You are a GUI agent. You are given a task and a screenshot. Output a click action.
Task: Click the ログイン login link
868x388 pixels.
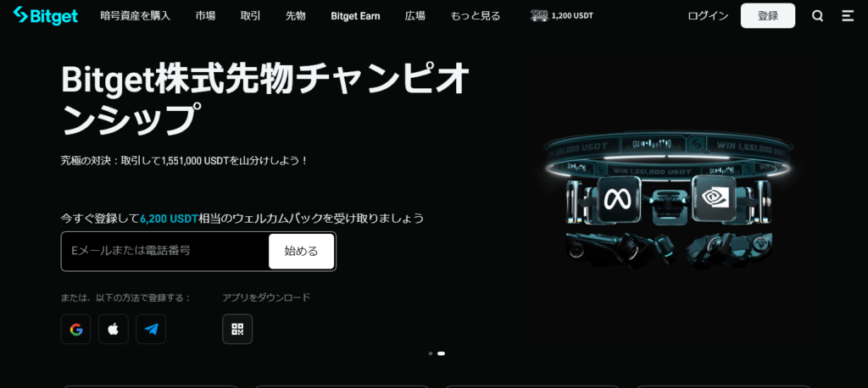click(708, 16)
